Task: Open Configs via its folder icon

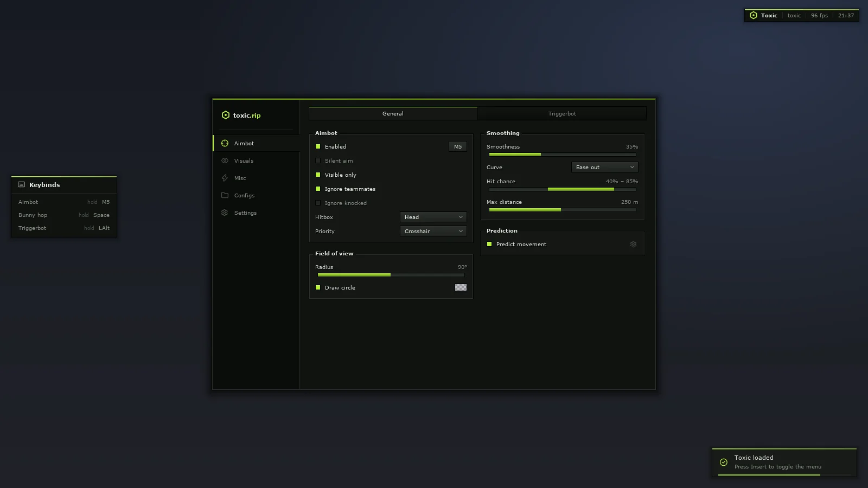Action: (225, 195)
